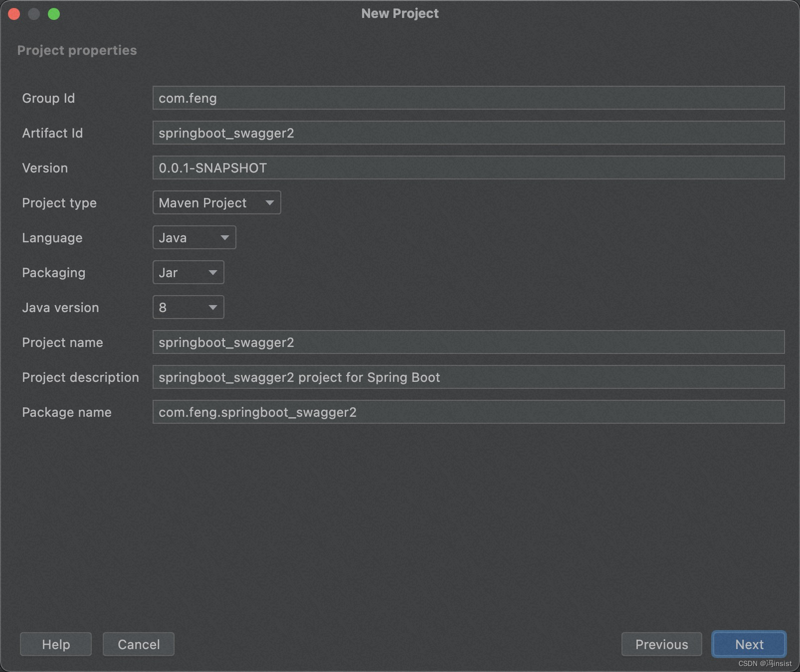Edit the Artifact Id text field

point(468,133)
